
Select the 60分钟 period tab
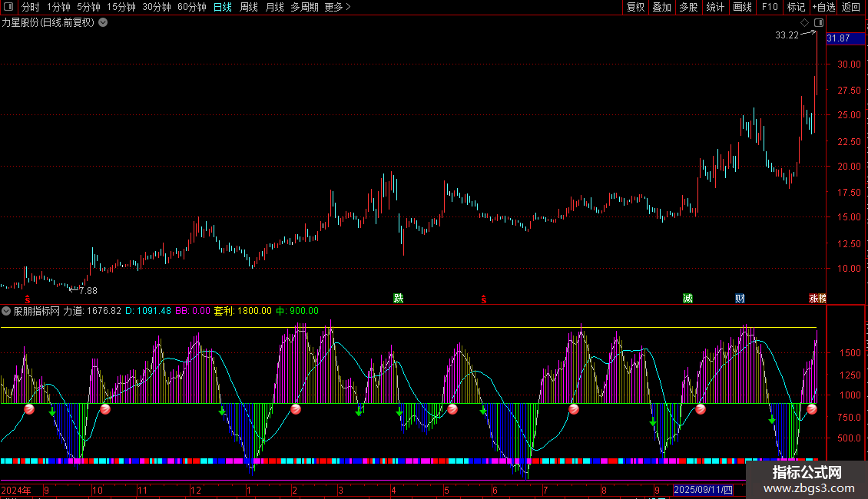tap(191, 7)
